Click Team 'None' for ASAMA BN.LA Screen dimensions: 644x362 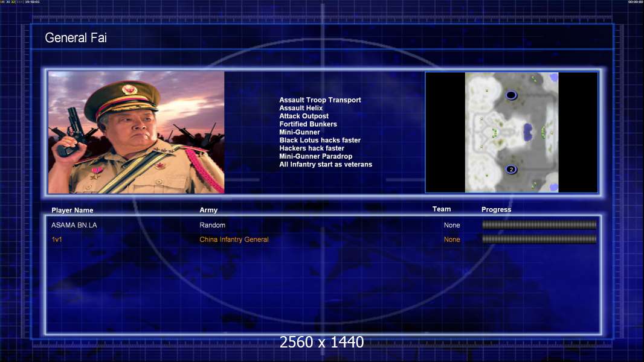(452, 224)
